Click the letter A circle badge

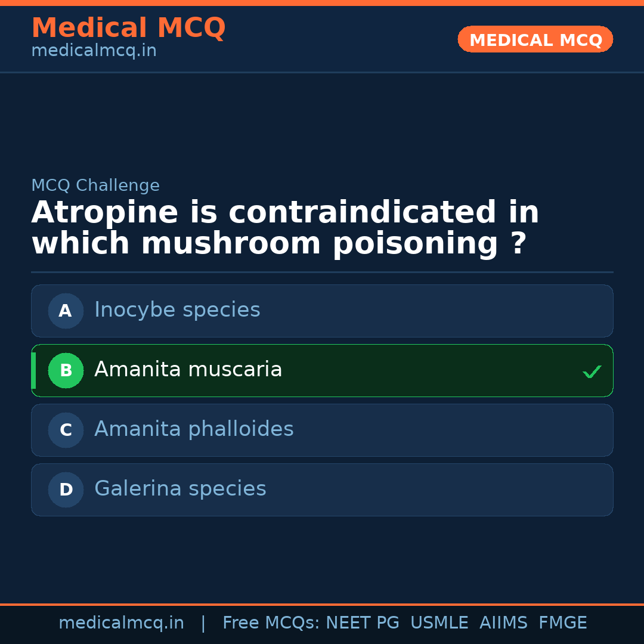pyautogui.click(x=66, y=311)
